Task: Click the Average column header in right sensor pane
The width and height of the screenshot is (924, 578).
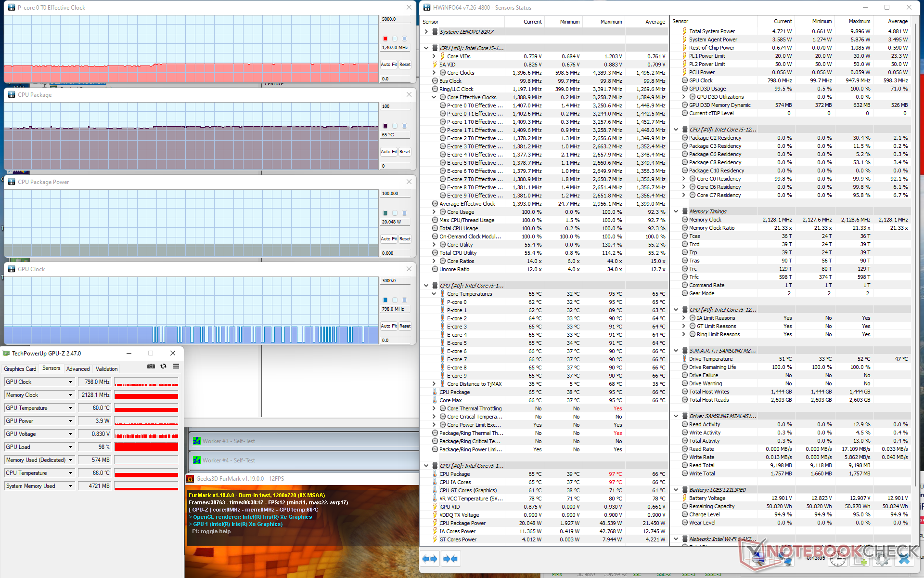Action: pyautogui.click(x=892, y=21)
